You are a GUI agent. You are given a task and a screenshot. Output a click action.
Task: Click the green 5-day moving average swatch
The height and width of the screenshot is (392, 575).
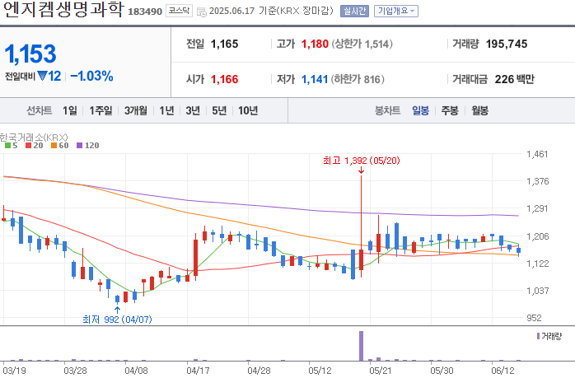pyautogui.click(x=7, y=146)
